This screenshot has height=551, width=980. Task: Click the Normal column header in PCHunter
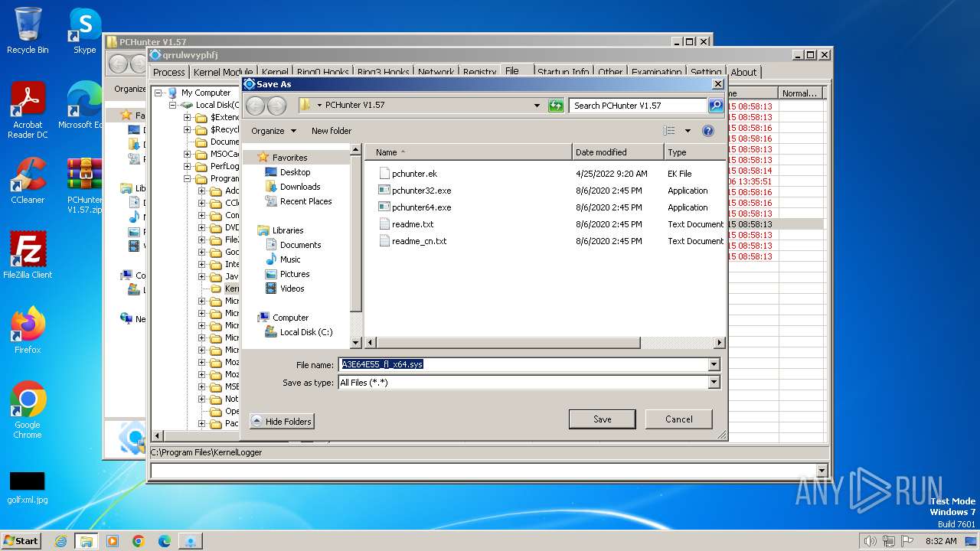coord(801,93)
